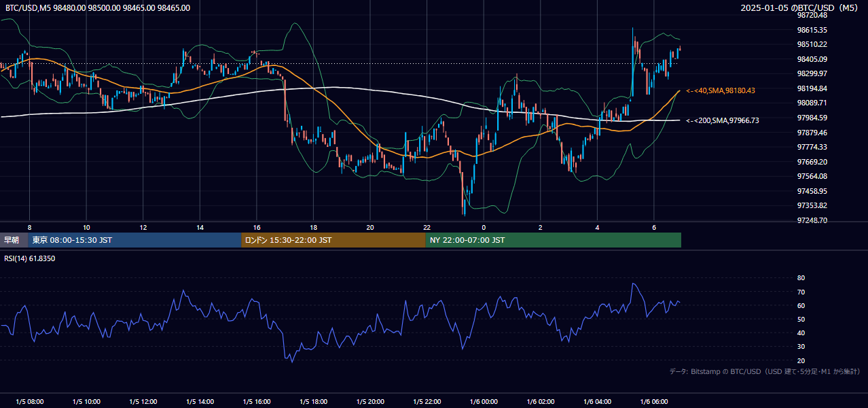Click the RSI axis value 80
Image resolution: width=868 pixels, height=408 pixels.
(801, 278)
